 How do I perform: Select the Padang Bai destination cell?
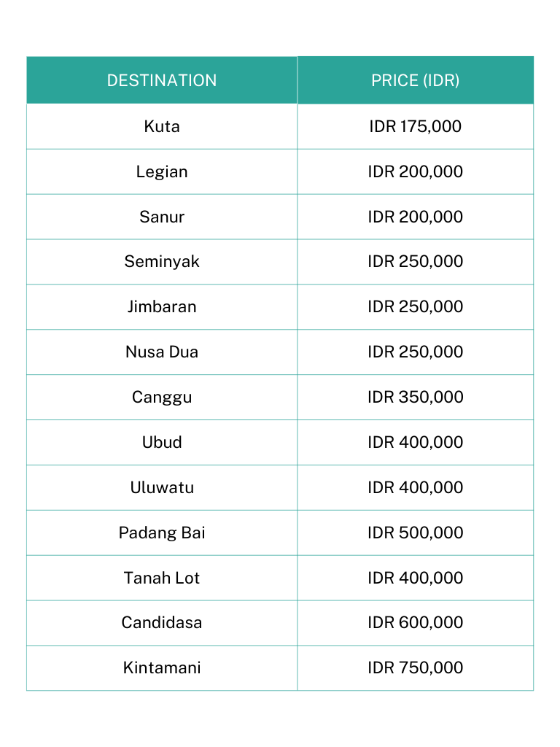[162, 533]
